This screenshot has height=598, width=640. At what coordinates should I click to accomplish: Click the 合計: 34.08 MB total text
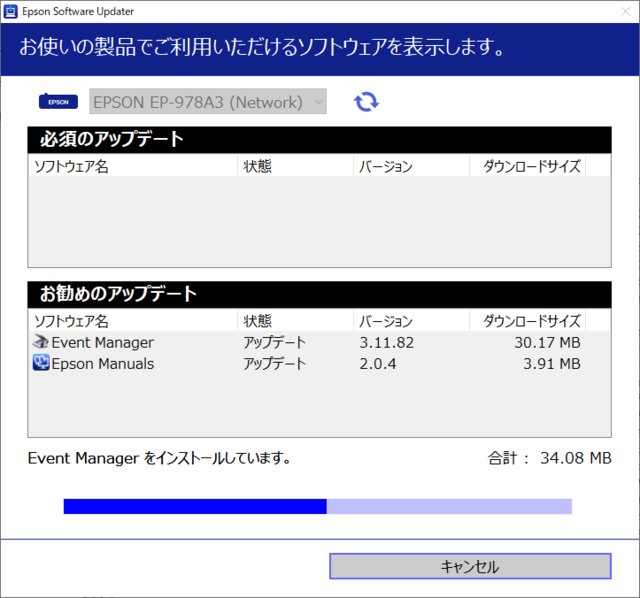coord(549,458)
